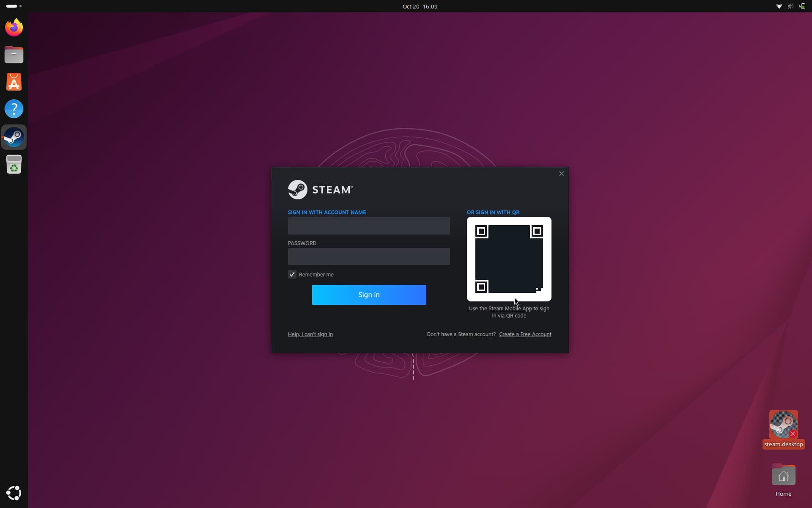The height and width of the screenshot is (508, 812).
Task: Click the account name input field
Action: (368, 226)
